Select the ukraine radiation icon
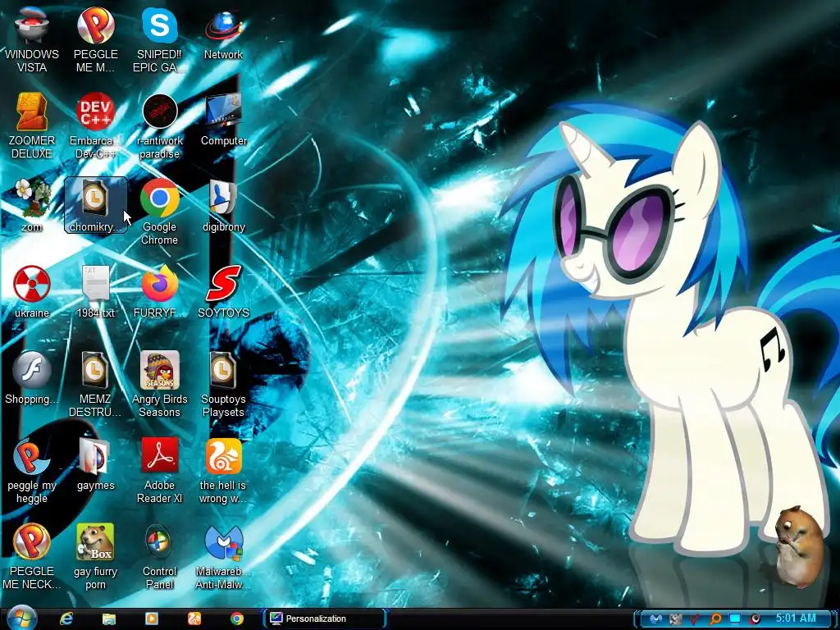 pyautogui.click(x=32, y=291)
